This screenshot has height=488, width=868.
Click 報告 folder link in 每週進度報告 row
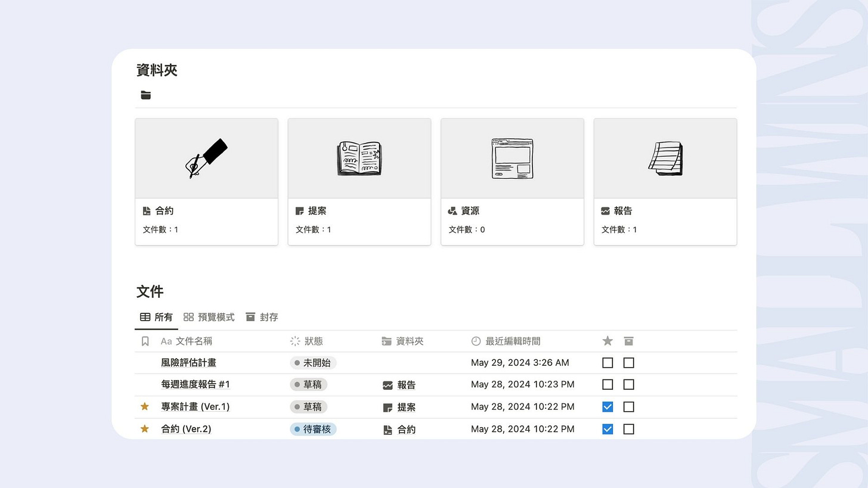click(399, 385)
